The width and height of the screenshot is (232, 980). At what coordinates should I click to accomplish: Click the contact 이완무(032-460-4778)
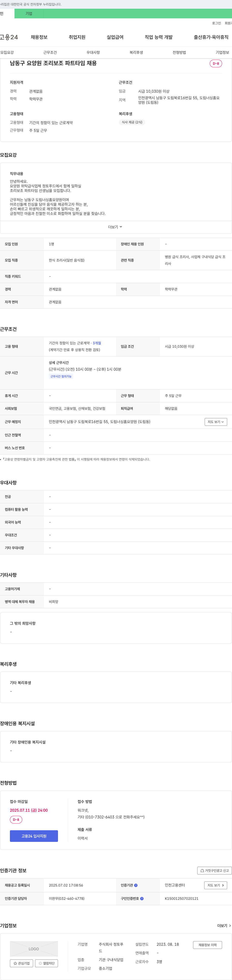[67, 899]
